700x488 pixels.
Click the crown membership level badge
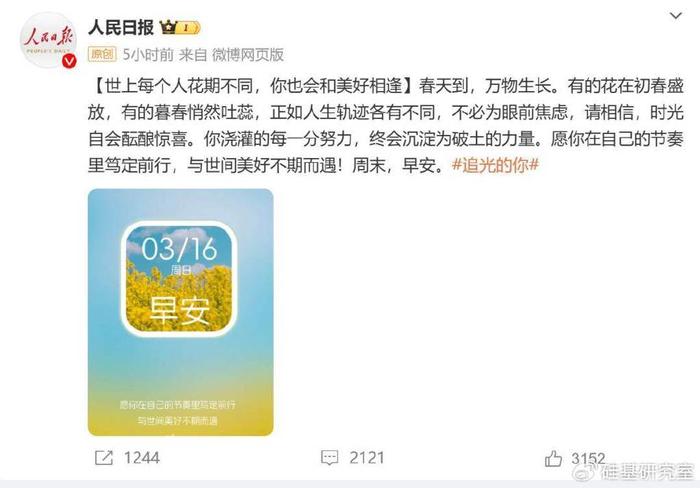click(x=180, y=28)
